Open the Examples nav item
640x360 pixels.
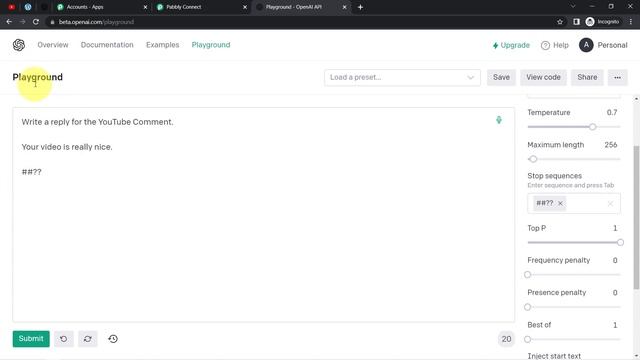tap(162, 45)
